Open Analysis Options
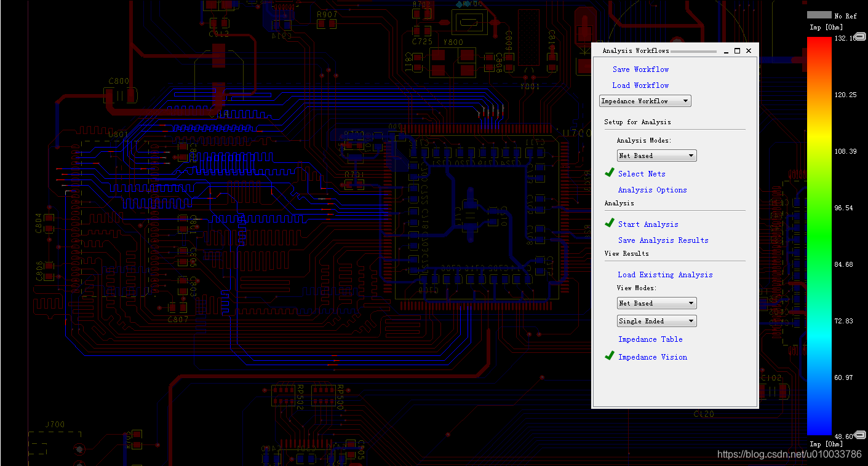The image size is (868, 466). 652,190
